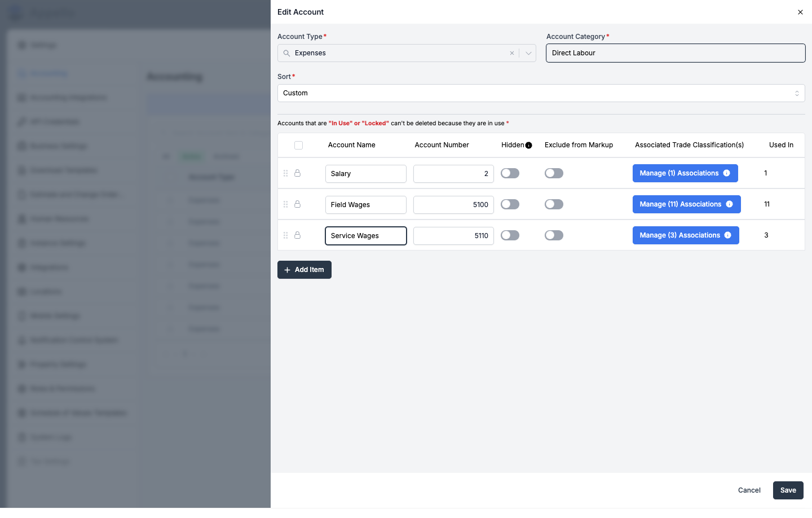
Task: Grab the drag handle for Service Wages row
Action: 286,235
